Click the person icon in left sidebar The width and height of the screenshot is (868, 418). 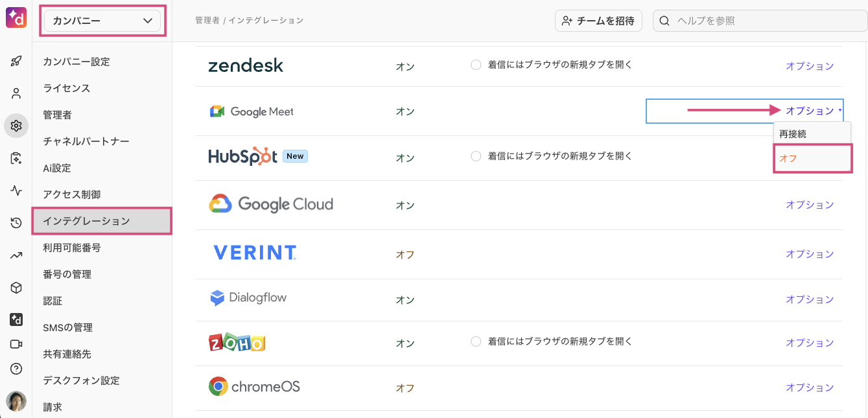click(x=16, y=93)
